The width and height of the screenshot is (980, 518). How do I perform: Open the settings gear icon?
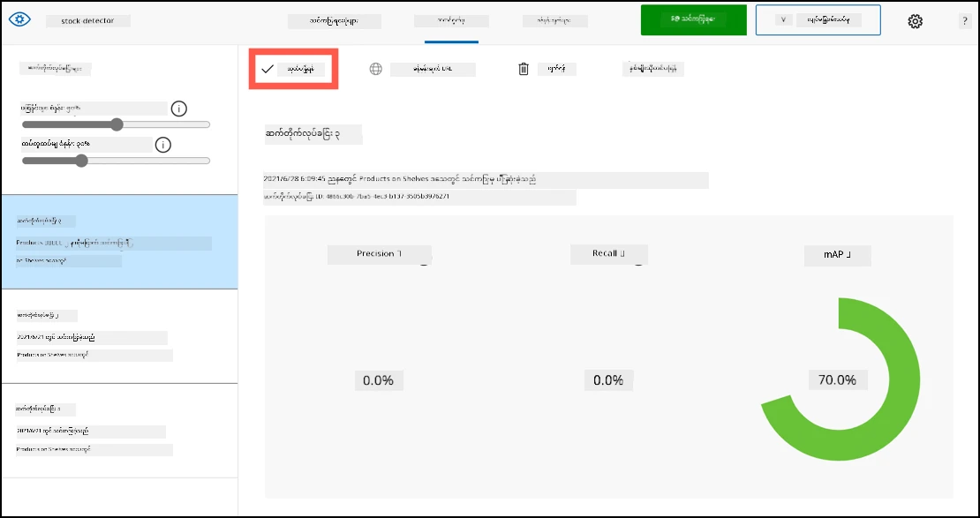coord(915,21)
